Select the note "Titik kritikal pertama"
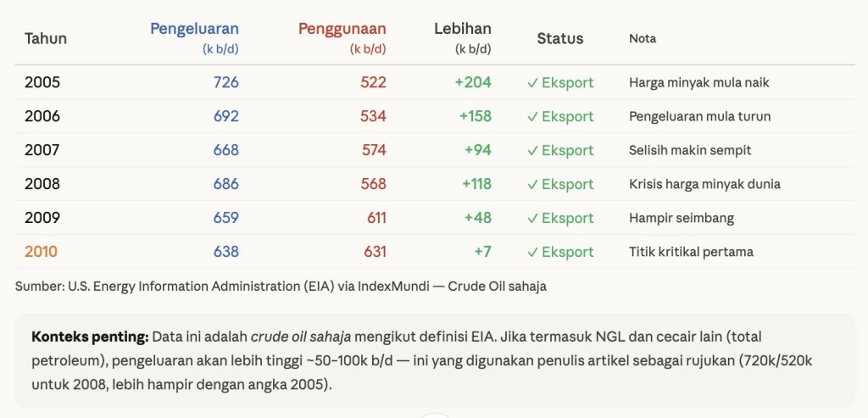The height and width of the screenshot is (418, 868). 691,252
